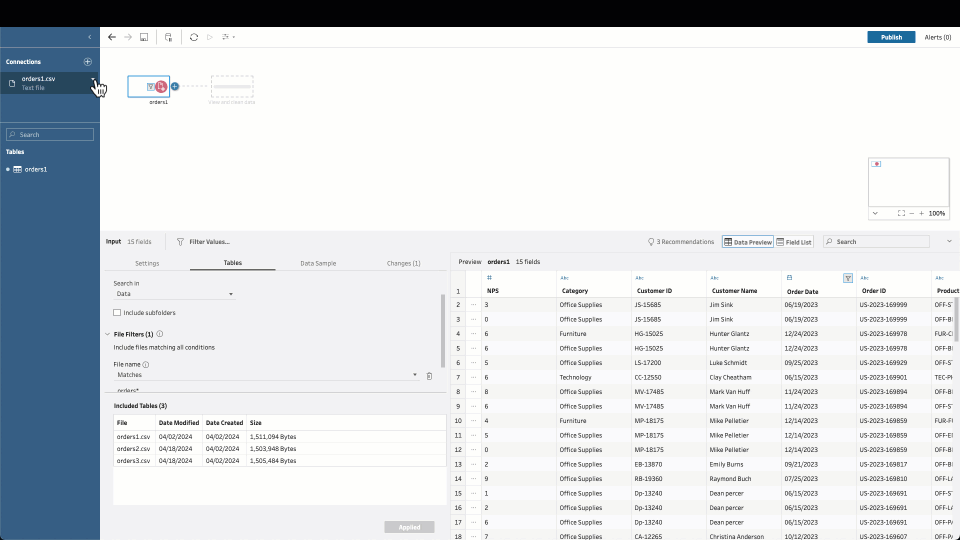Open the flow options dropdown in toolbar
Image resolution: width=960 pixels, height=540 pixels.
(x=228, y=37)
